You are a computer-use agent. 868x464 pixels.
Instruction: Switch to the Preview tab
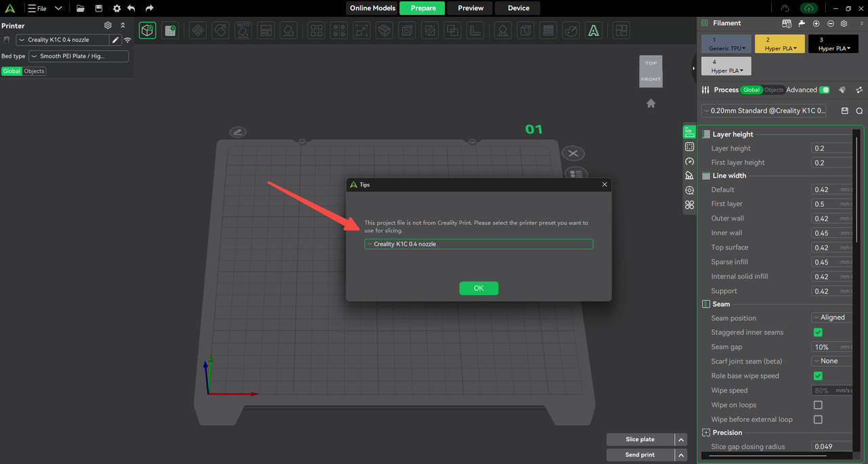(x=471, y=8)
